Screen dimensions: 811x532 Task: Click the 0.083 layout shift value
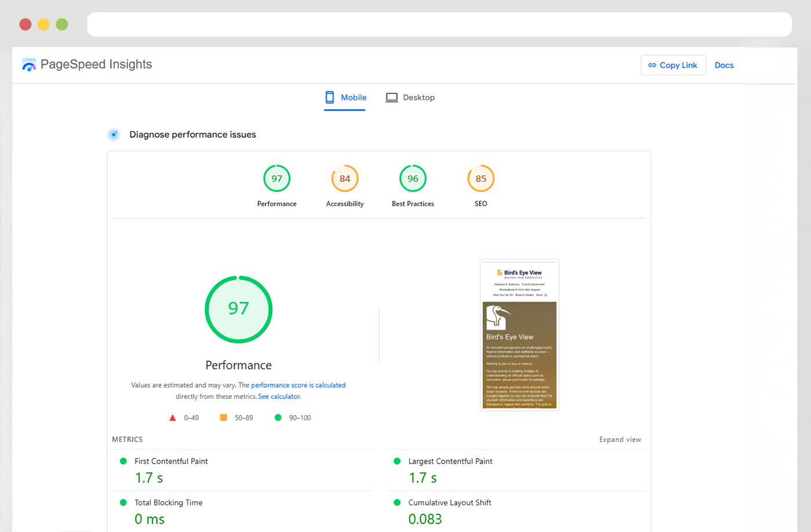[425, 519]
